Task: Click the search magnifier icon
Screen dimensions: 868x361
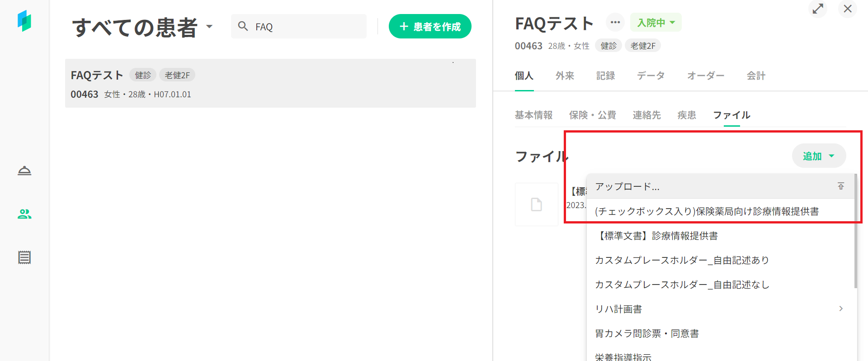Action: coord(243,26)
